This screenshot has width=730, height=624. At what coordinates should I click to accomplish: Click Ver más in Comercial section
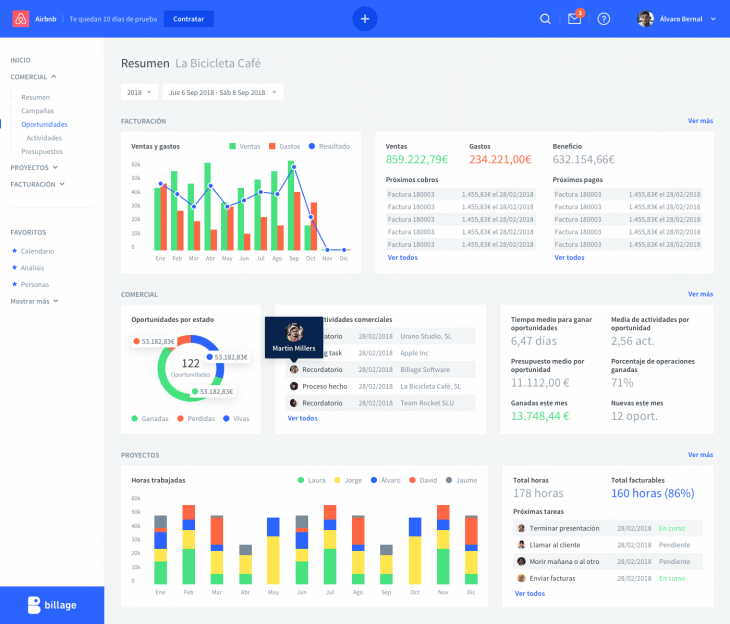[x=700, y=294]
